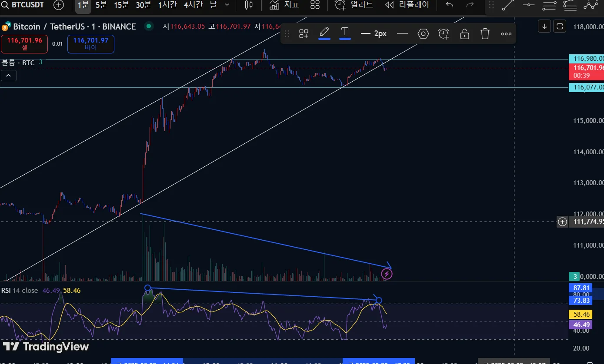604x364 pixels.
Task: Click the 0.01 spread value
Action: pos(57,44)
